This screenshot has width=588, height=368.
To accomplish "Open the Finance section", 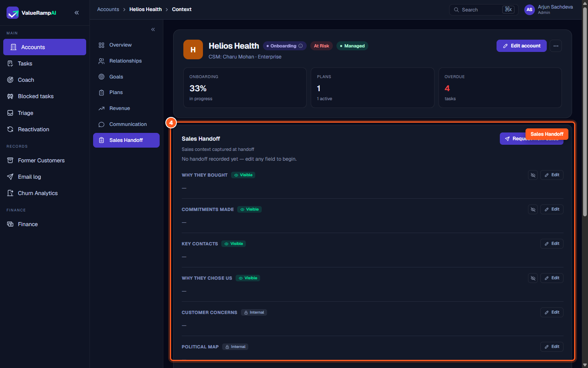I will click(x=45, y=224).
